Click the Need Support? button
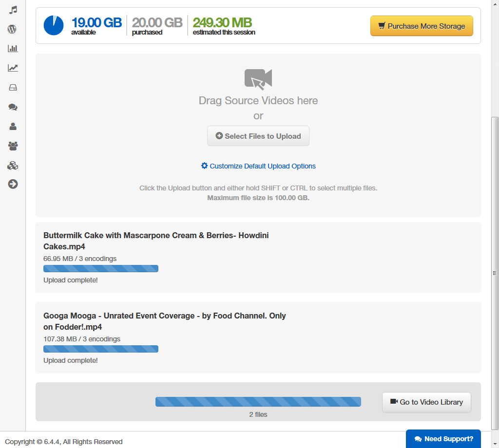 point(443,439)
